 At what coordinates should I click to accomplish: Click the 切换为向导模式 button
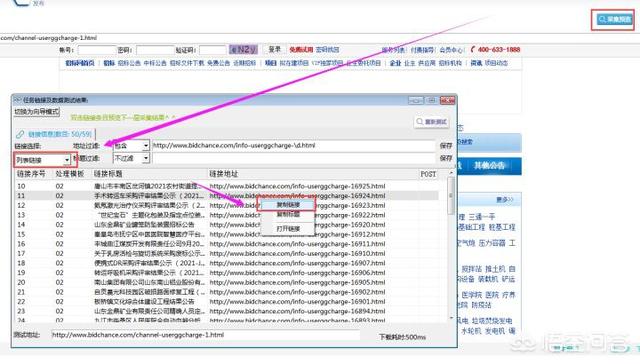[37, 111]
